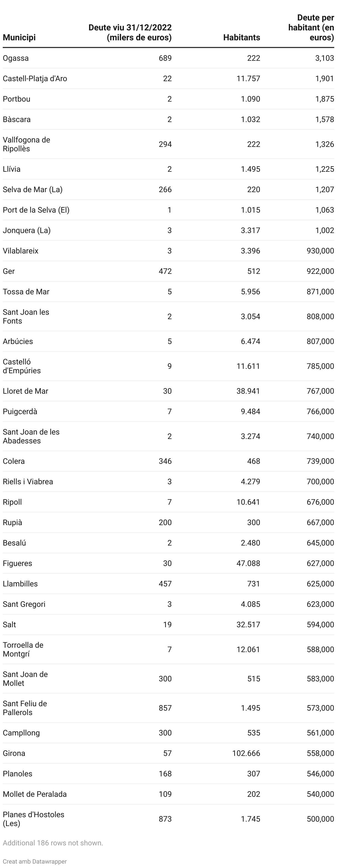Select the Castell-Platja d'Aro municipality name

(x=35, y=78)
